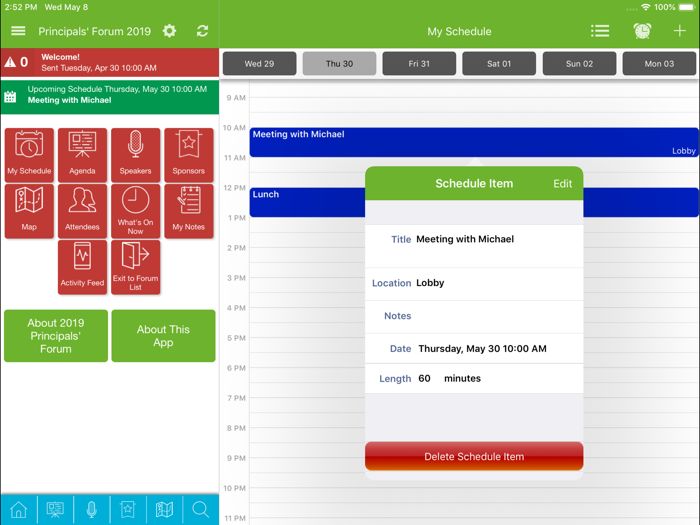Select the Wed 29 date tab
Viewport: 700px width, 525px height.
point(259,63)
